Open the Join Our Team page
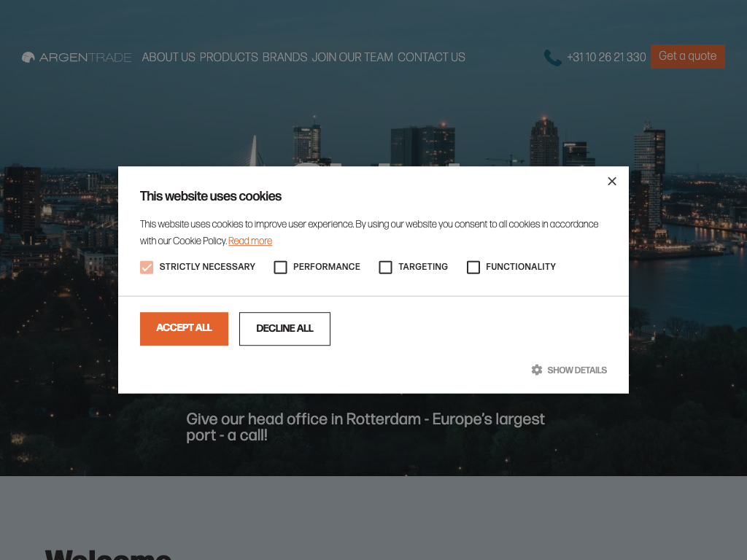This screenshot has height=560, width=747. pos(352,57)
